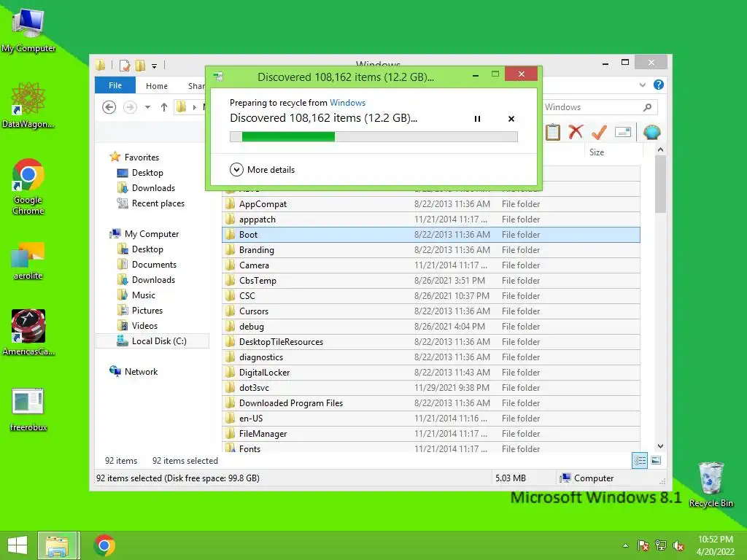Click the Properties quick access icon
This screenshot has height=560, width=747.
[125, 66]
